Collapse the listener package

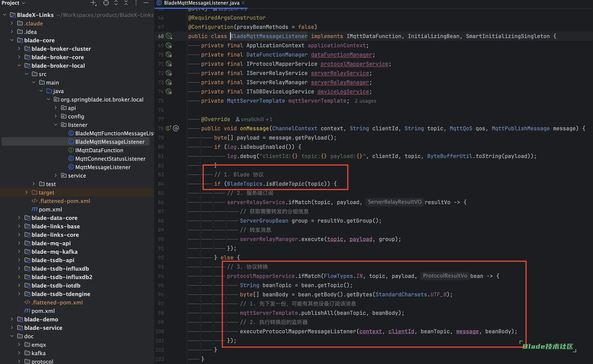(x=56, y=125)
